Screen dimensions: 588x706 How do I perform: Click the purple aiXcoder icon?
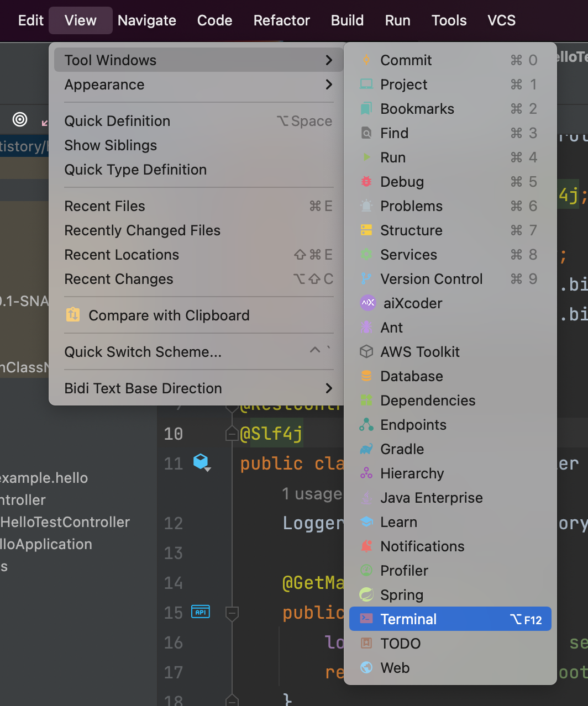(x=368, y=303)
